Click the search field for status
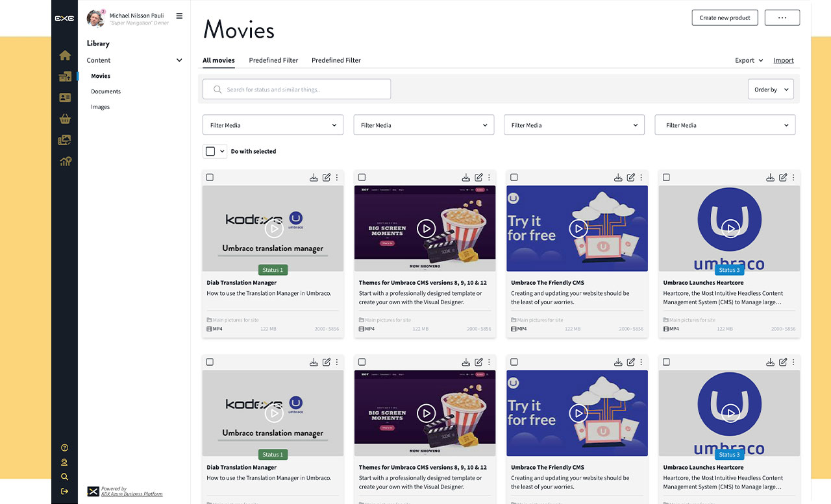This screenshot has width=831, height=504. point(297,90)
